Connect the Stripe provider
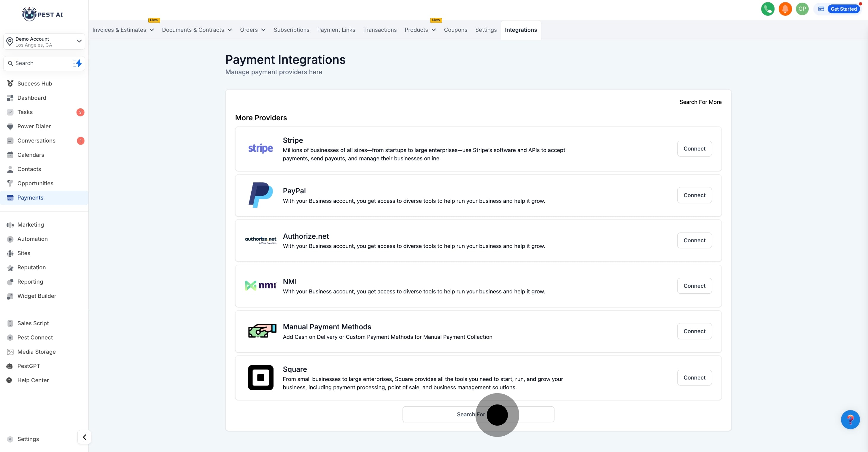The height and width of the screenshot is (452, 868). tap(694, 148)
